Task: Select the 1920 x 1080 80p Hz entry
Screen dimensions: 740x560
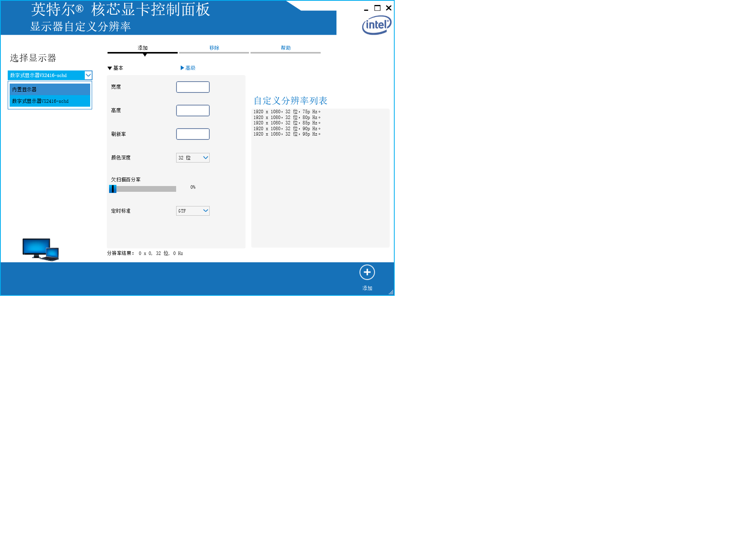Action: (x=287, y=117)
